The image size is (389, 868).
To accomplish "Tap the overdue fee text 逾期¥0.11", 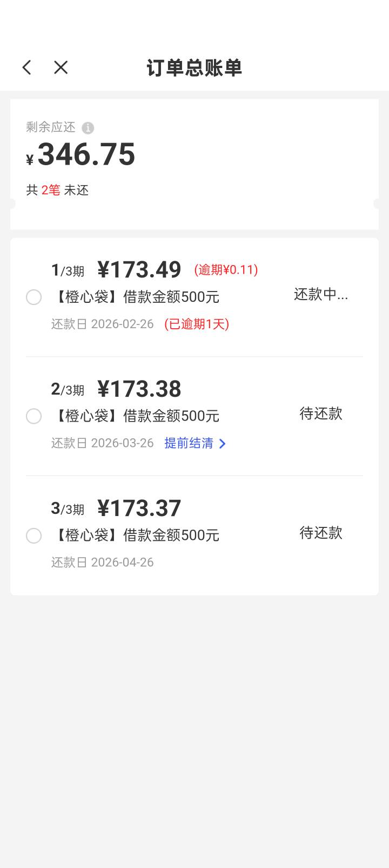I will pyautogui.click(x=226, y=269).
